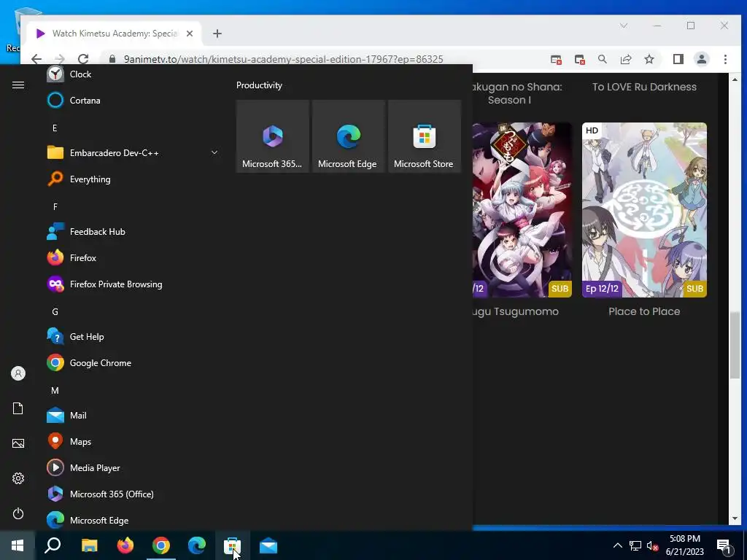Show hidden system tray icons
The image size is (747, 560).
(617, 545)
